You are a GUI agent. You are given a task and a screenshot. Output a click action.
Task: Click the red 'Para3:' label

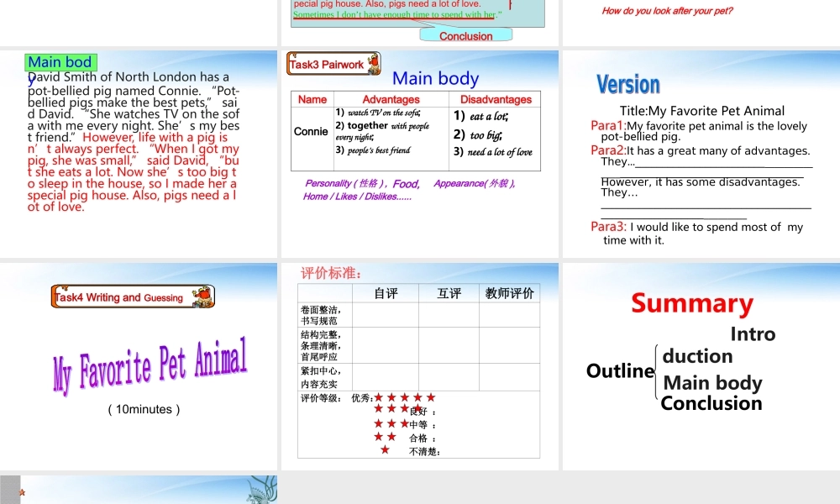click(x=608, y=227)
